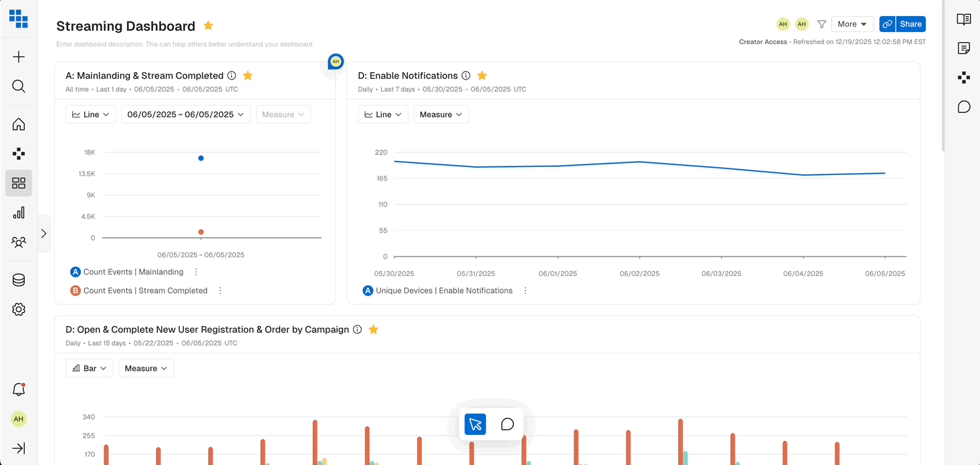Open the More dropdown menu

coord(852,24)
